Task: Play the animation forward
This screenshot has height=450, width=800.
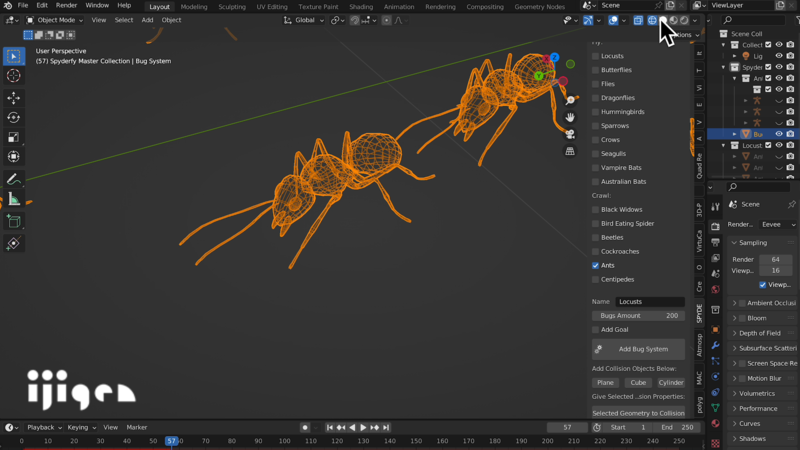Action: coord(363,428)
